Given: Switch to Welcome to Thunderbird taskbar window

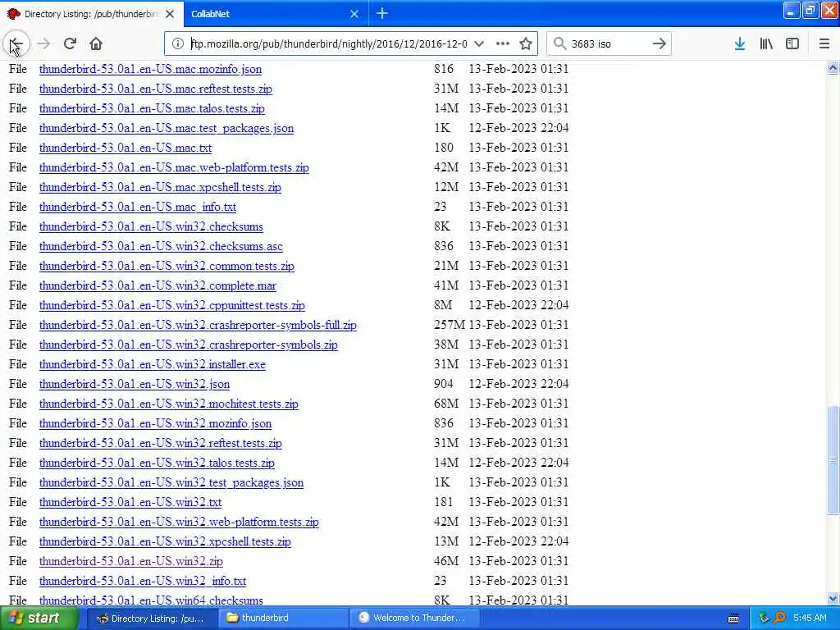Looking at the screenshot, I should click(414, 619).
